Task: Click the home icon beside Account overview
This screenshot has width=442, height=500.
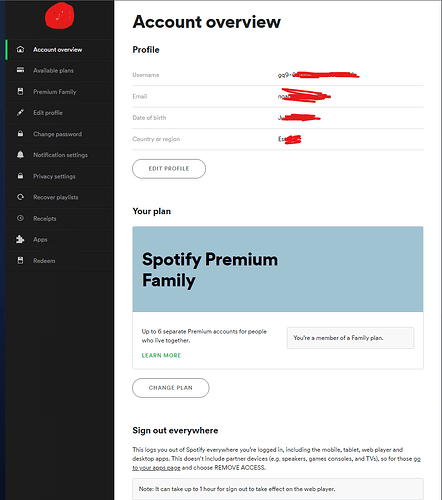Action: pyautogui.click(x=20, y=49)
